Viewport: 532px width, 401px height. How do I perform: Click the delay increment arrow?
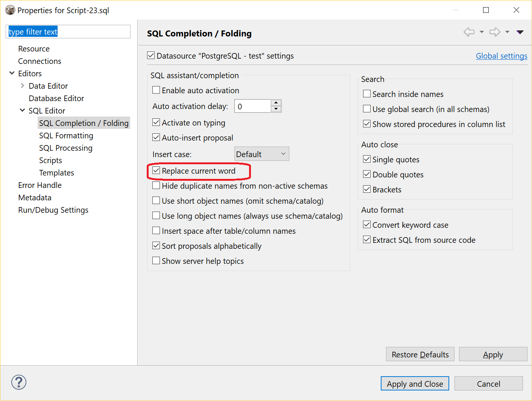pyautogui.click(x=276, y=103)
